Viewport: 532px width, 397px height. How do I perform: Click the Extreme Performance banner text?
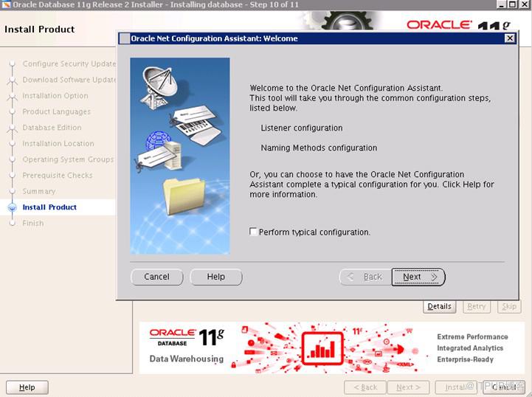[472, 336]
